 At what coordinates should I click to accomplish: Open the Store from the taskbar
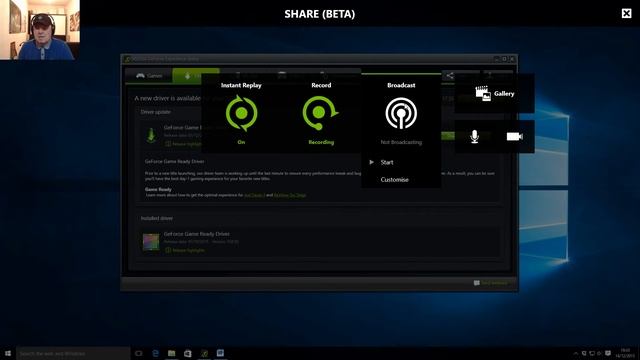click(x=188, y=353)
